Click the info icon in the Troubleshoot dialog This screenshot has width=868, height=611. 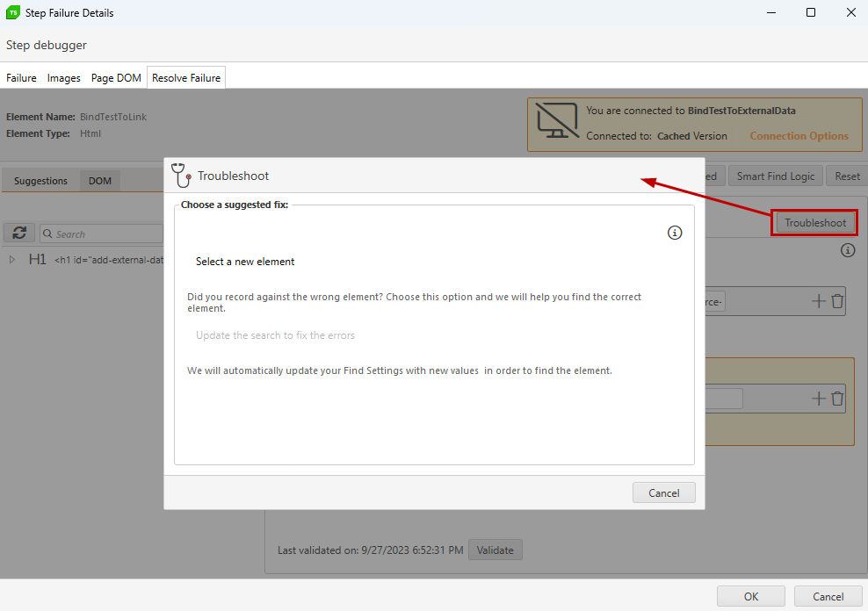tap(674, 233)
